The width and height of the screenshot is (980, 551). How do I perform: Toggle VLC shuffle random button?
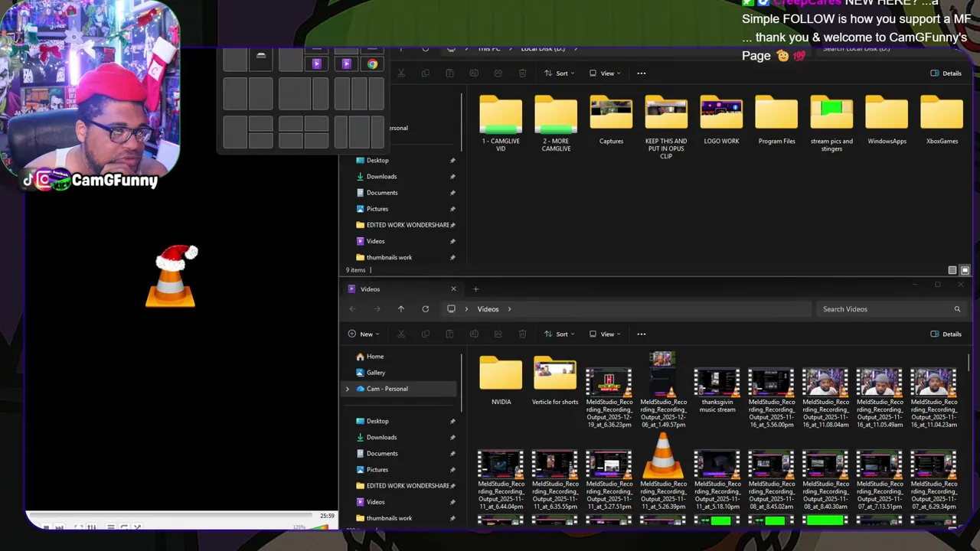tap(137, 527)
